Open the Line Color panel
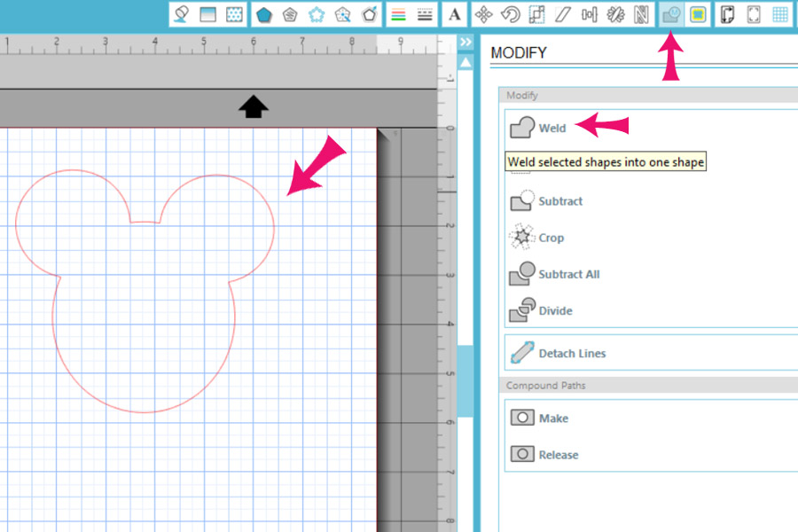The height and width of the screenshot is (532, 798). click(x=398, y=14)
